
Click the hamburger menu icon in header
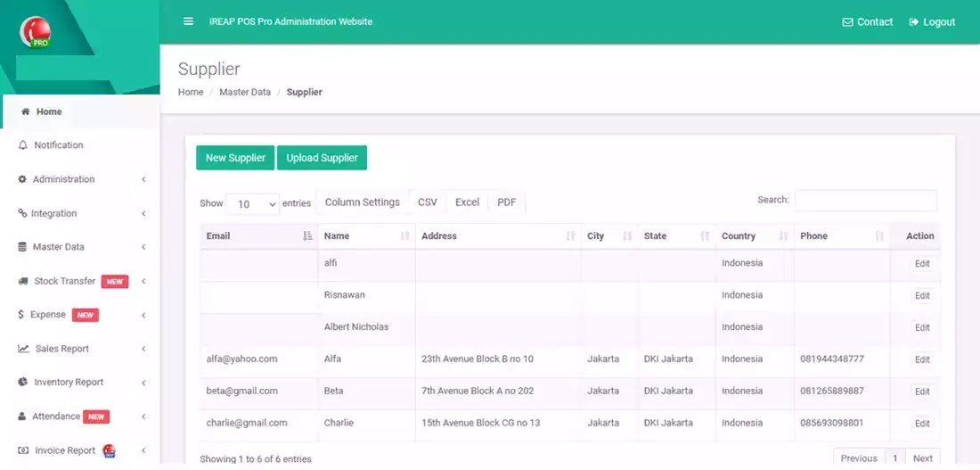point(188,21)
